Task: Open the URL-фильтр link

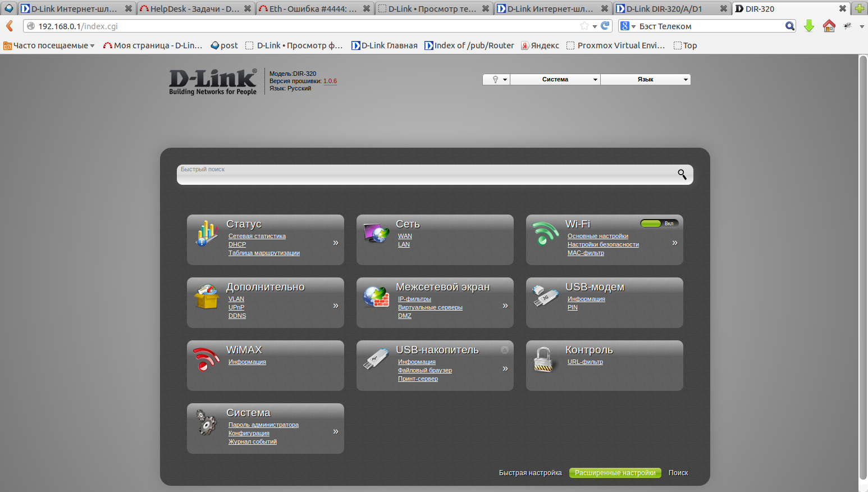Action: (x=585, y=362)
